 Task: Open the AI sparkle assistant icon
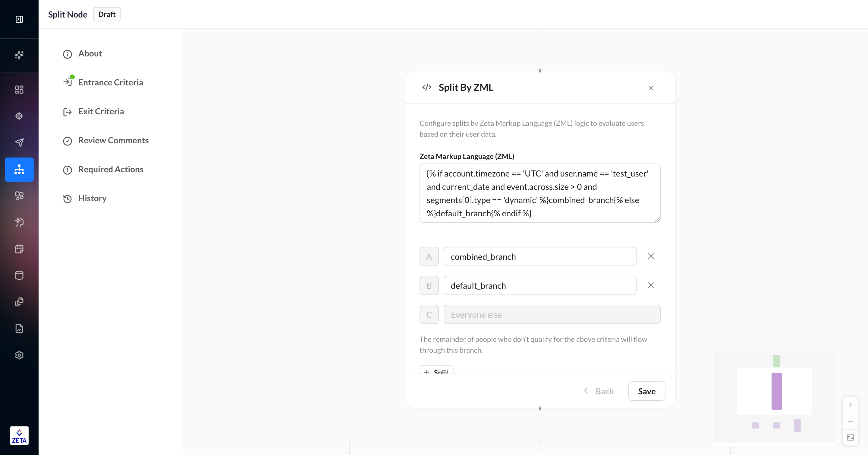pyautogui.click(x=19, y=55)
